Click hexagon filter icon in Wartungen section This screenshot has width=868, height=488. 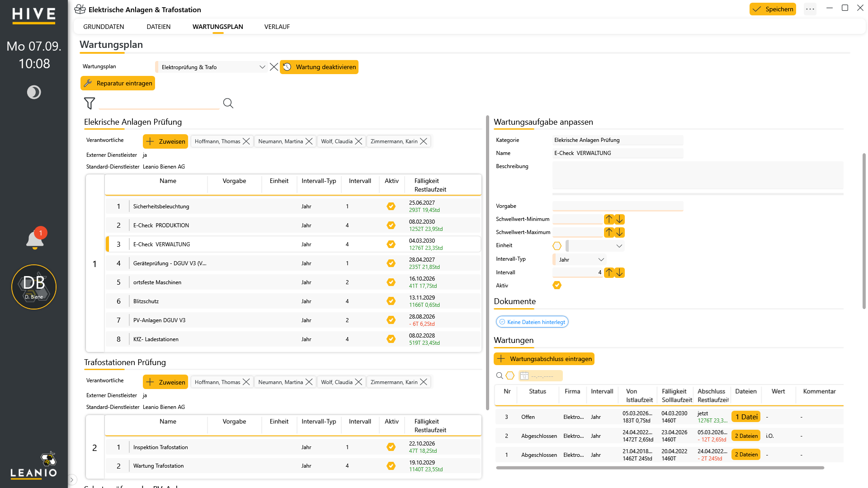[510, 375]
